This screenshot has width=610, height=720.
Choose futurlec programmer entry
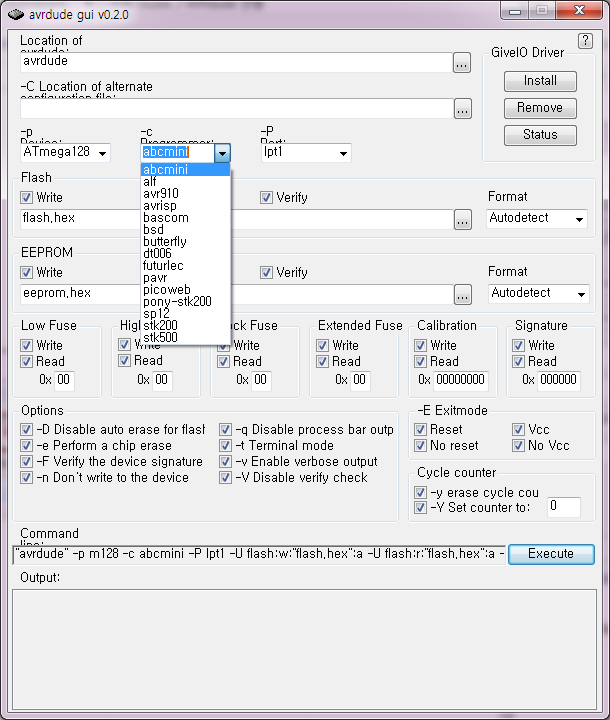click(x=185, y=265)
